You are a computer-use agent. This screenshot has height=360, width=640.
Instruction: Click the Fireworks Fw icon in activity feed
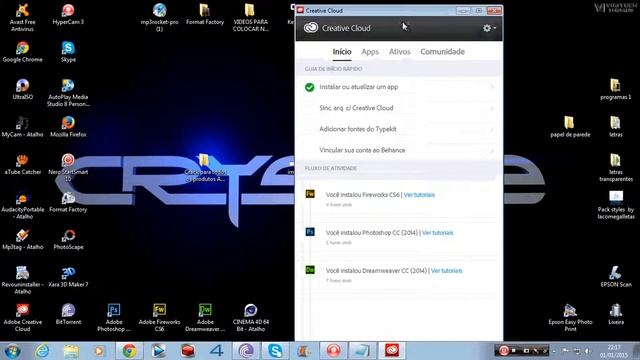(310, 194)
